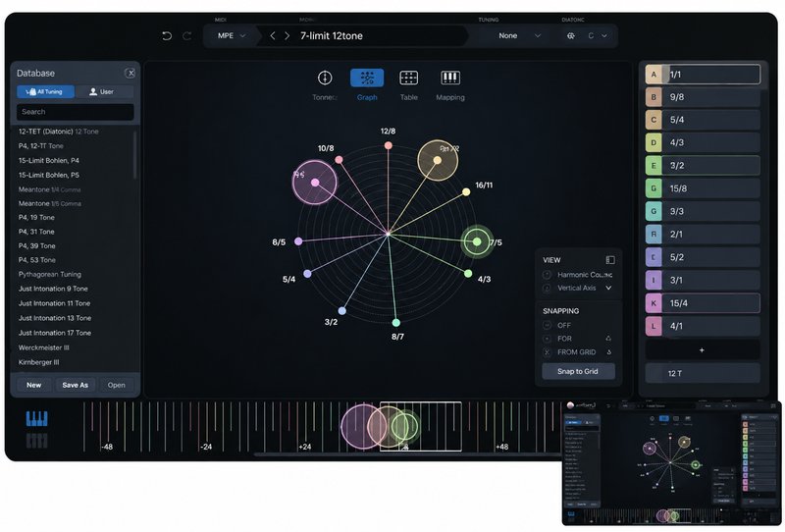Click the color swatch for note A
The height and width of the screenshot is (532, 785).
click(654, 75)
